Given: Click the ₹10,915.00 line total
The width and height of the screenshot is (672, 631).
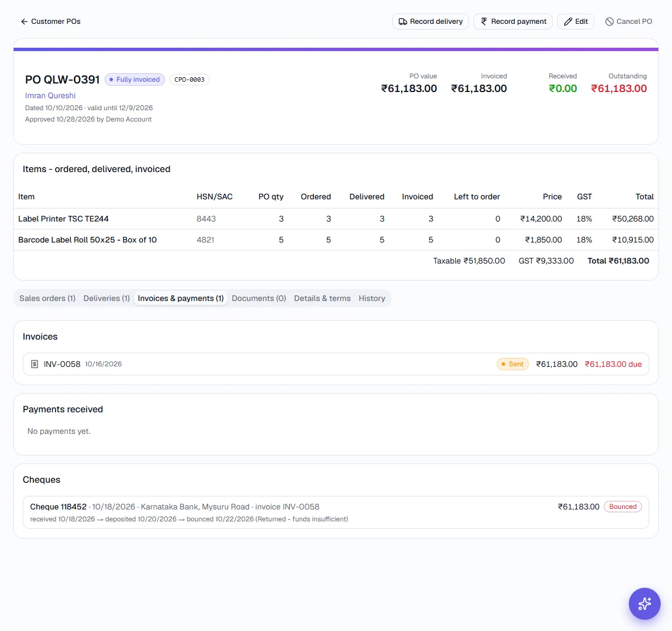Looking at the screenshot, I should tap(633, 240).
